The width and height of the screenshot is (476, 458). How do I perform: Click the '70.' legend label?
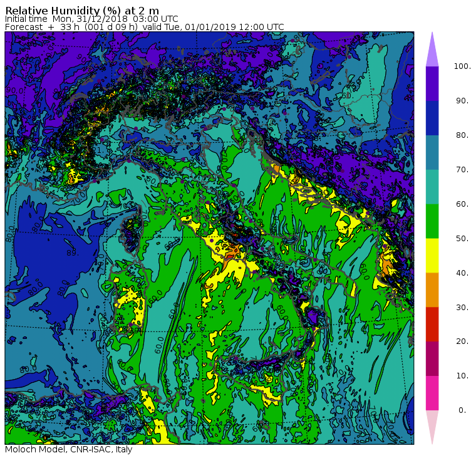click(x=462, y=169)
